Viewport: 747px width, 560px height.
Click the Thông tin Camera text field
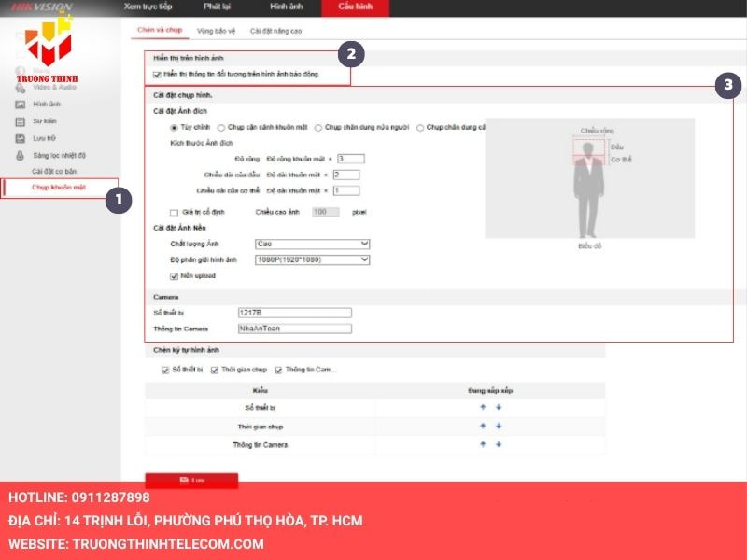click(x=294, y=329)
